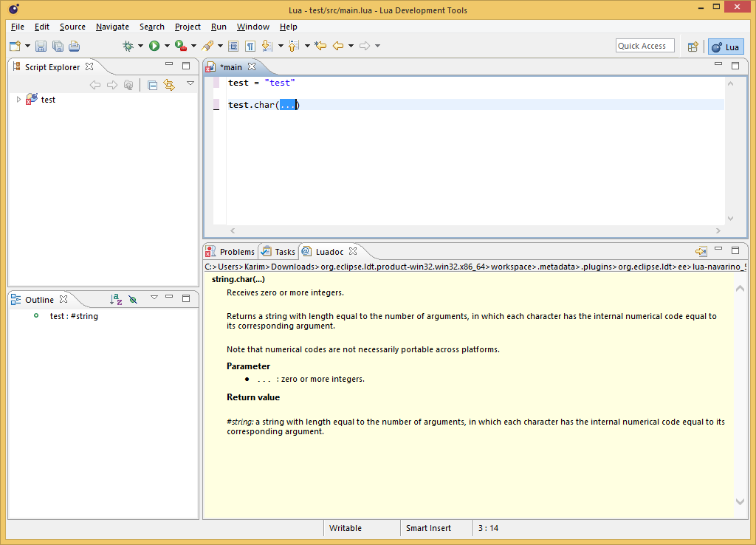Click the Smart Insert status bar entry

(x=428, y=528)
